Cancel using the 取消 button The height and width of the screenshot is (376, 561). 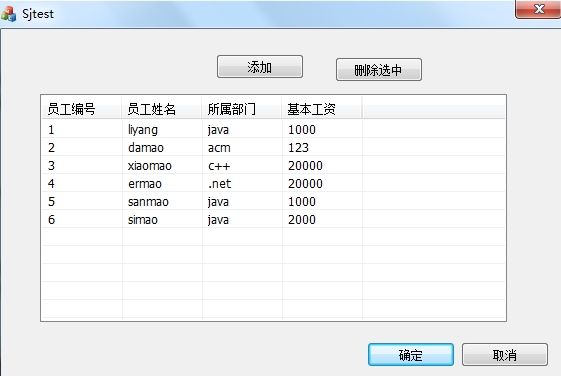pos(504,355)
